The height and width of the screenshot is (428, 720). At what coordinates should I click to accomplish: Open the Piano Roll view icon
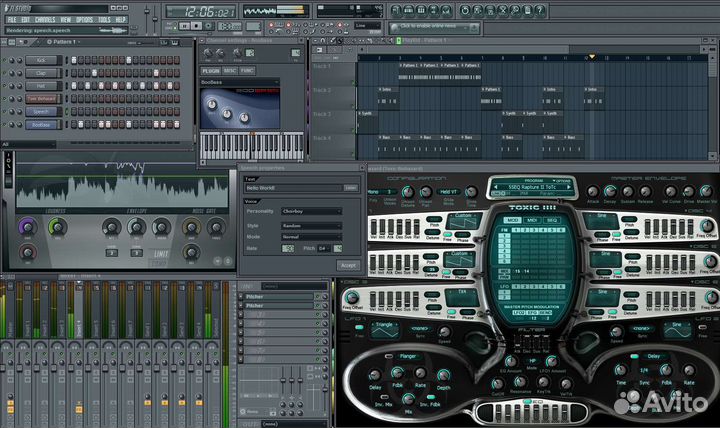click(421, 10)
